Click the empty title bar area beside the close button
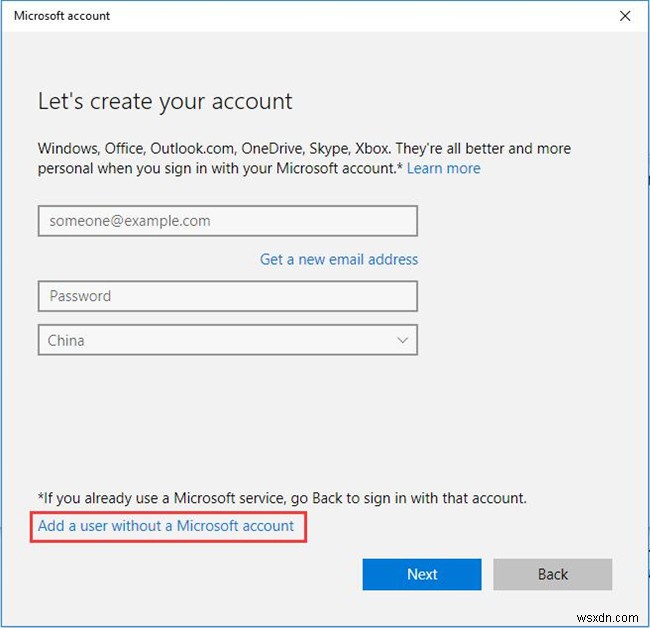 [400, 16]
